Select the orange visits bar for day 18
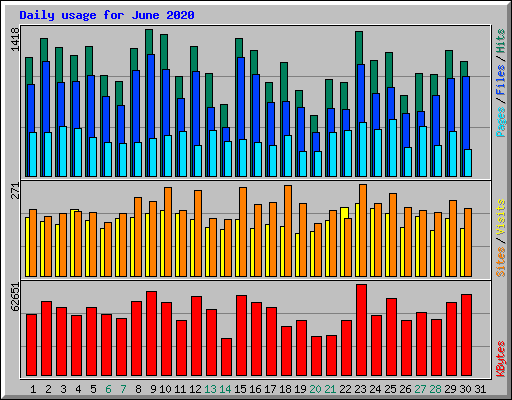The height and width of the screenshot is (400, 512). (288, 231)
